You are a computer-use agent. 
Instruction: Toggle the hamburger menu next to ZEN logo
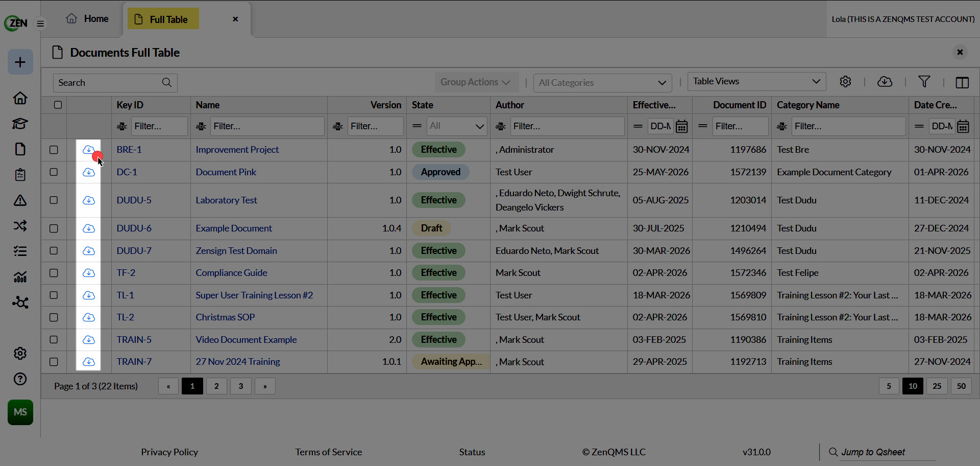(40, 24)
